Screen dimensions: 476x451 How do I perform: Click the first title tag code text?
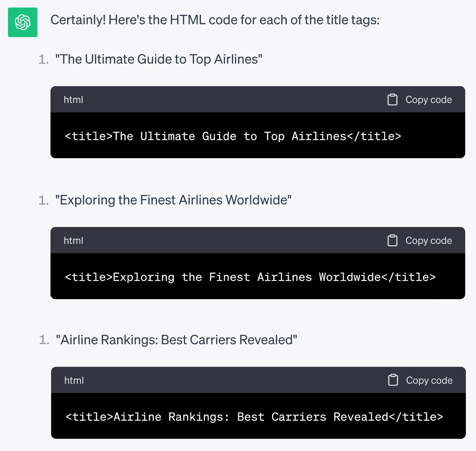pos(232,136)
